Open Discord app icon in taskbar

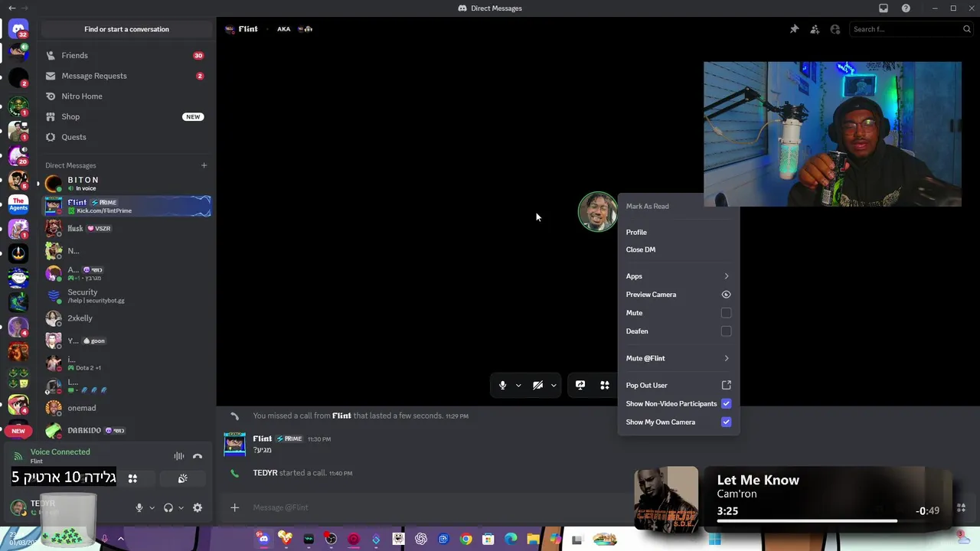(x=263, y=539)
